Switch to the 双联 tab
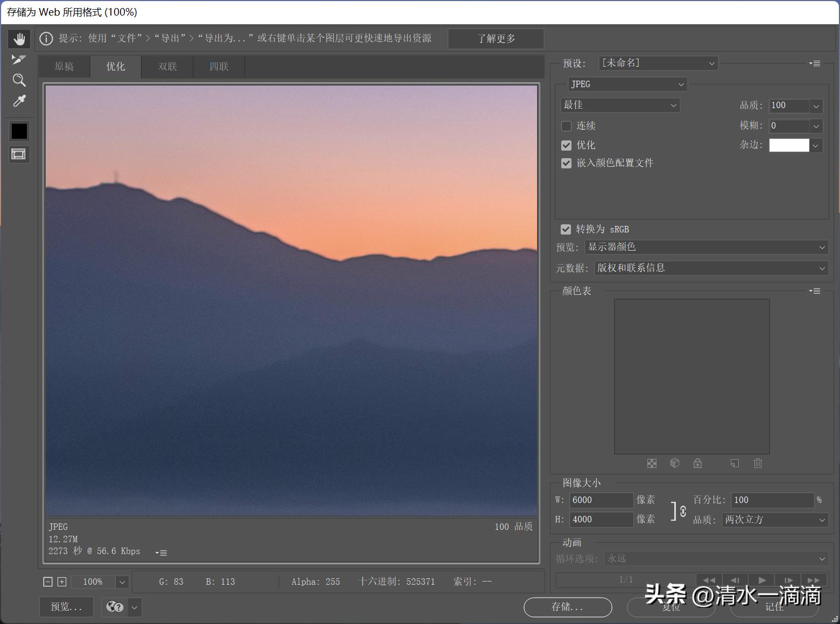Viewport: 840px width, 624px height. coord(167,67)
